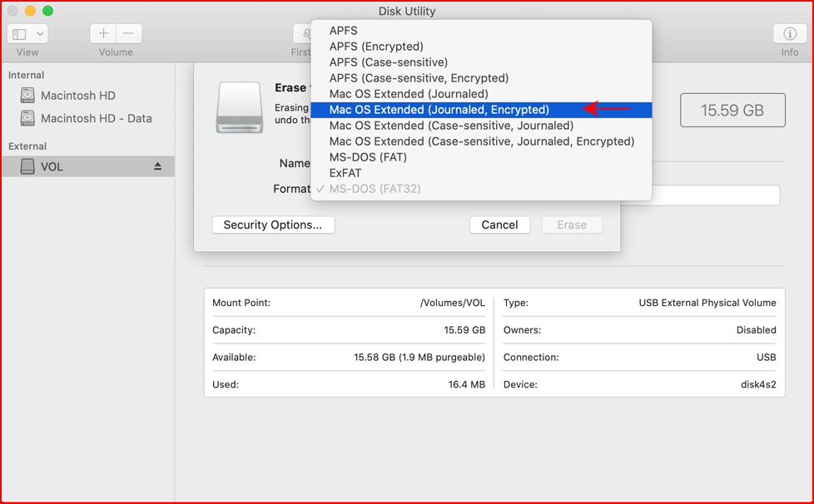Select Mac OS Extended (Journaled, Encrypted)
814x504 pixels.
click(481, 110)
